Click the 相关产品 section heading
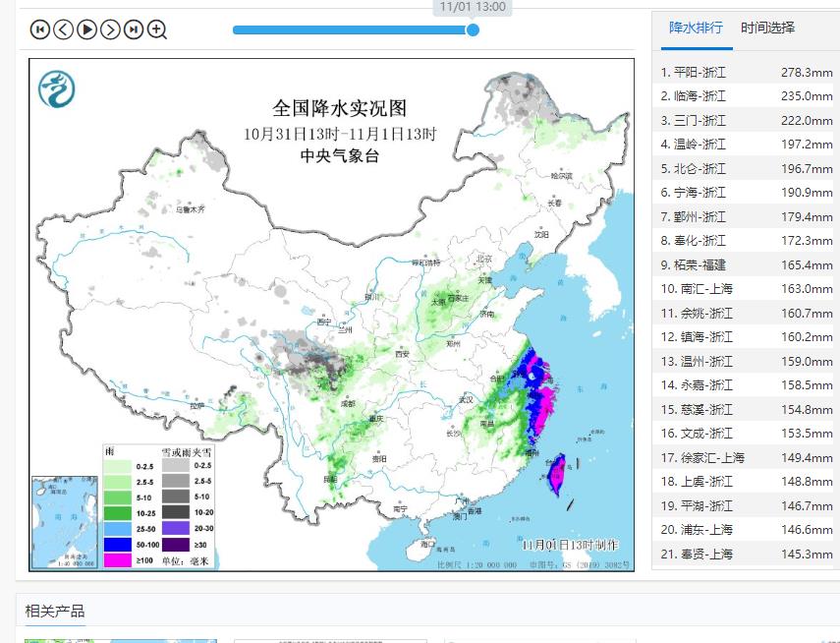840x643 pixels. (x=55, y=612)
